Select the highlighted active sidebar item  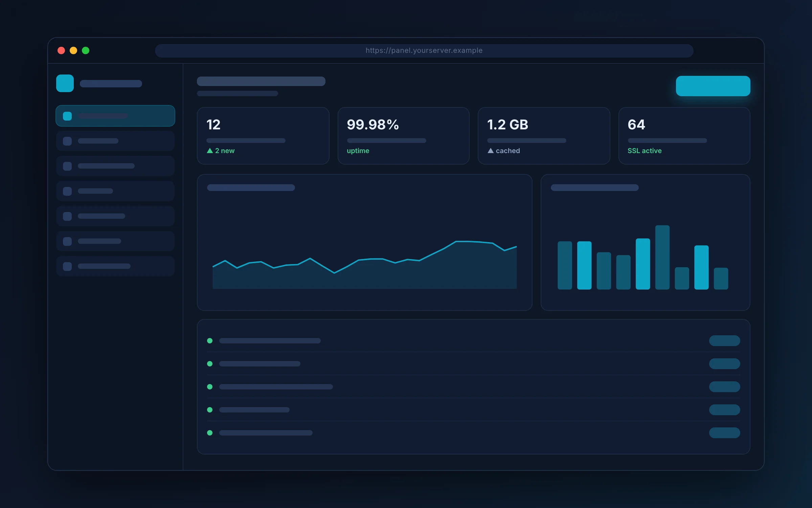tap(115, 116)
